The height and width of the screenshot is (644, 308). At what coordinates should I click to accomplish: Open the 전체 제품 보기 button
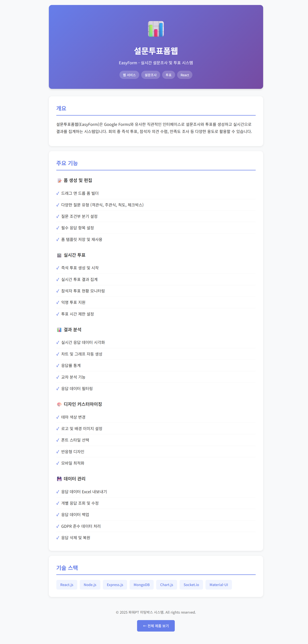[156, 626]
